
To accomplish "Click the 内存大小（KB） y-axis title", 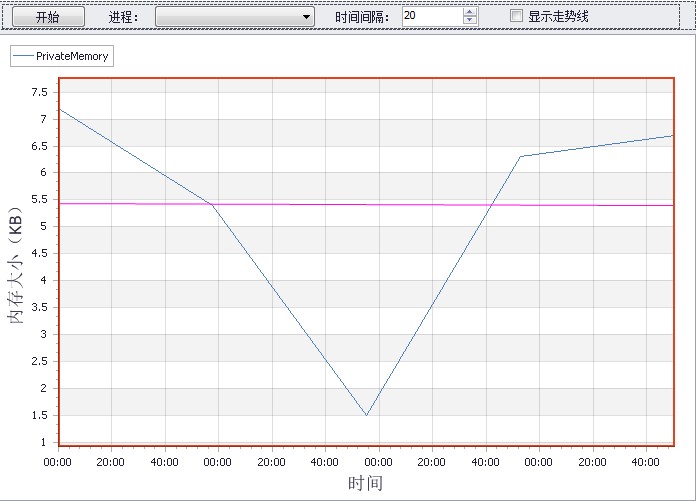I will click(x=15, y=265).
